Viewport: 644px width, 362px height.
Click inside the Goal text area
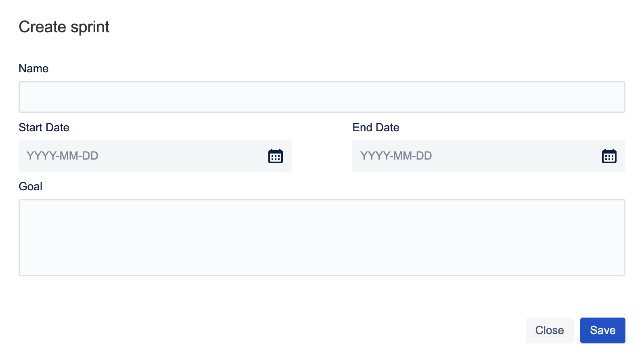click(322, 238)
